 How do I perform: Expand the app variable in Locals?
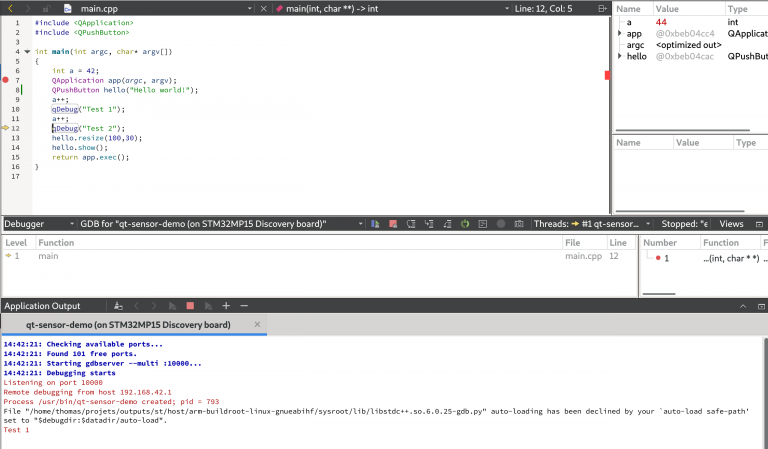coord(620,33)
